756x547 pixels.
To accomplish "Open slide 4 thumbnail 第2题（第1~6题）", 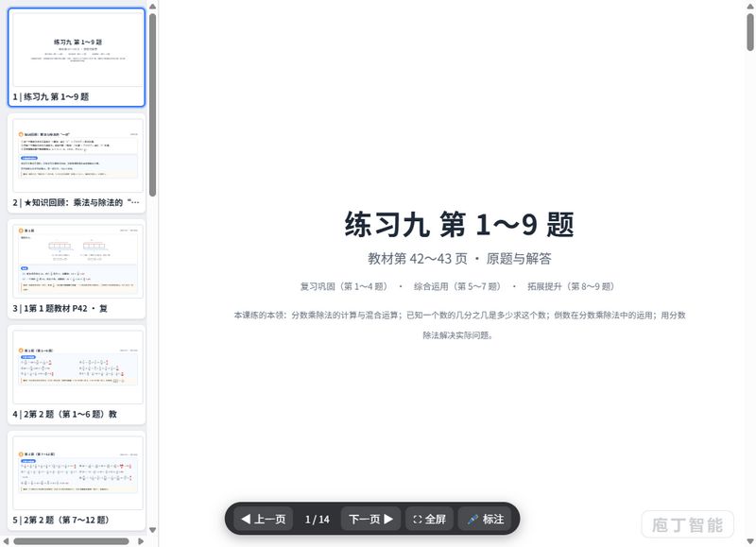I will click(77, 375).
